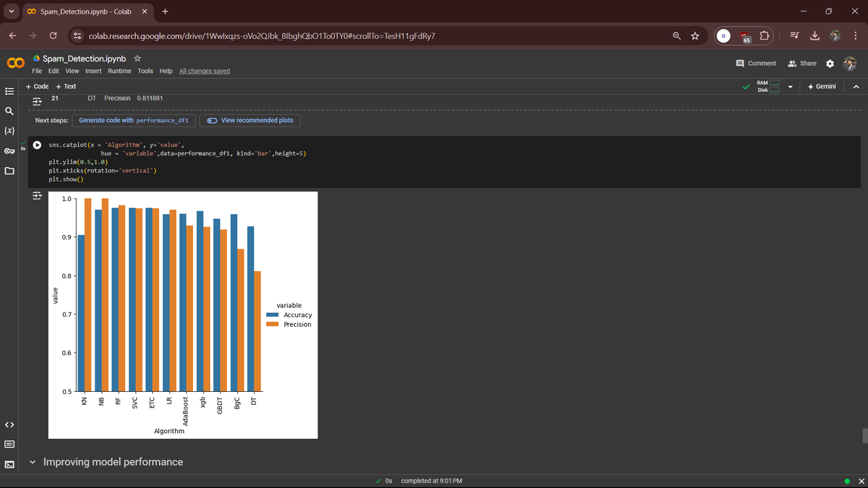
Task: Click the browser address bar URL
Action: point(260,35)
